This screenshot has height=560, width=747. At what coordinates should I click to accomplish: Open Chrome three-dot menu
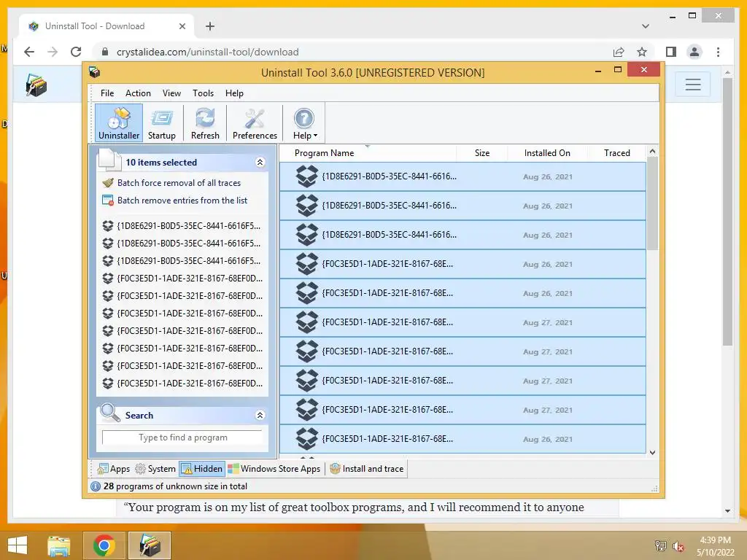[x=719, y=52]
